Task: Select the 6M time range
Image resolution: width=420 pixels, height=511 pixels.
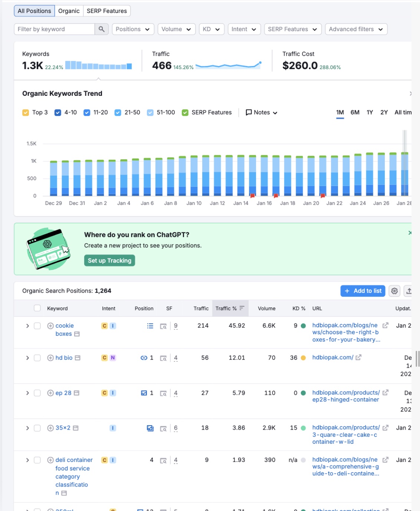Action: point(354,112)
